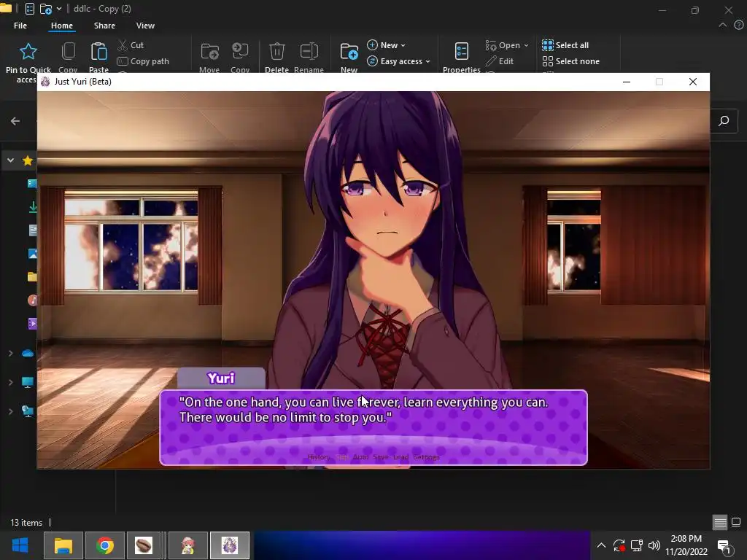Click the Paste clipboard icon
Viewport: 747px width, 560px height.
coord(98,52)
